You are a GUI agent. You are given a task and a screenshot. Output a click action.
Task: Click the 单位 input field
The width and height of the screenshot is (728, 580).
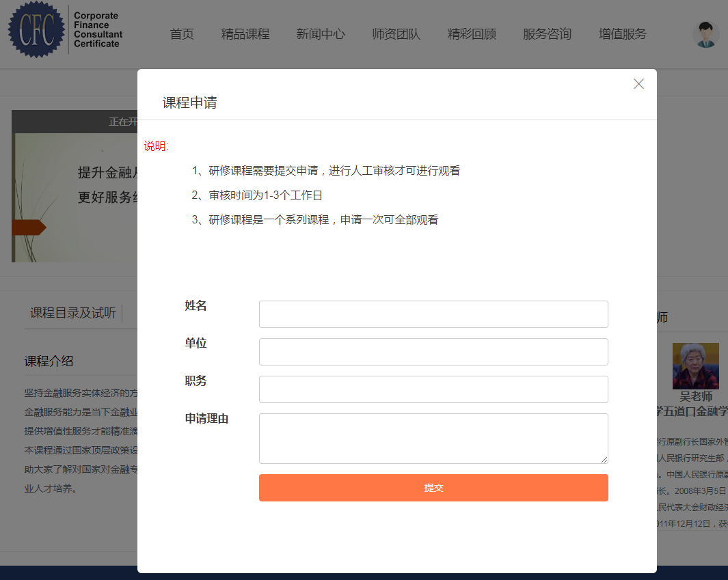pos(433,352)
